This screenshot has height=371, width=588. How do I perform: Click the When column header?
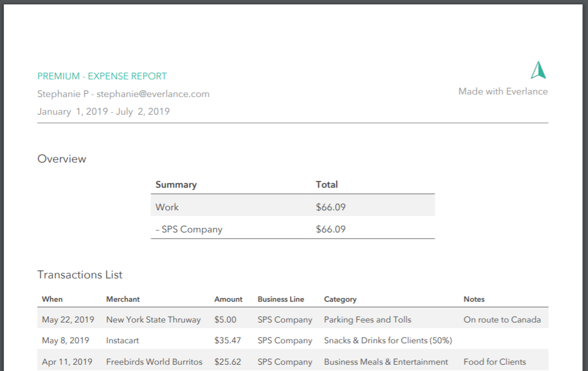pyautogui.click(x=52, y=299)
